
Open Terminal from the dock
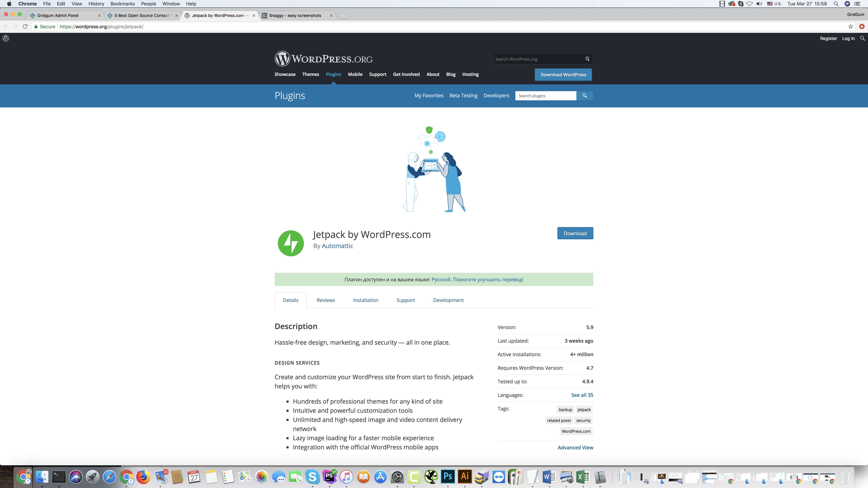59,477
